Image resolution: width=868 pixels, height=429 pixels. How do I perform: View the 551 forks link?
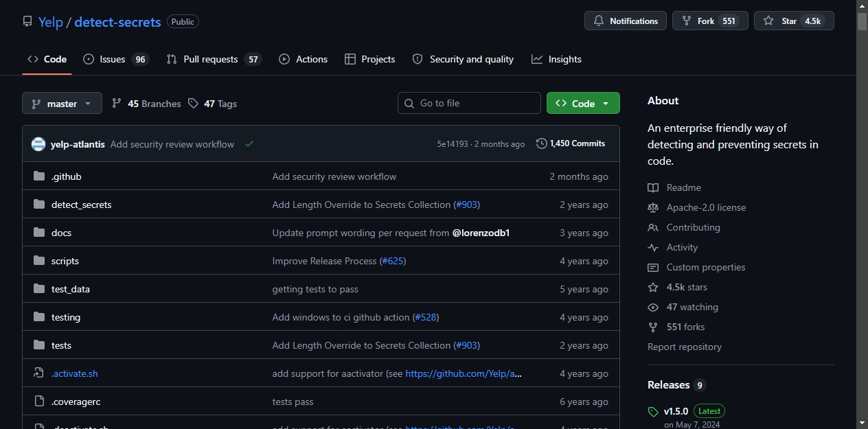tap(676, 327)
